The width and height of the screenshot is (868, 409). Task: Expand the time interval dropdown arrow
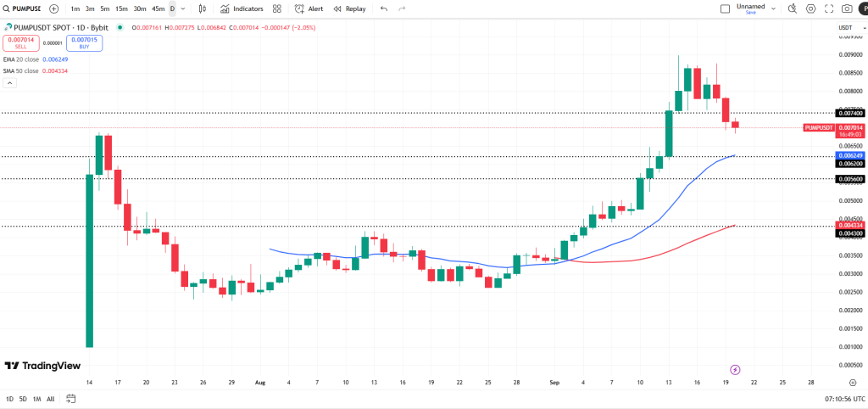pyautogui.click(x=183, y=8)
